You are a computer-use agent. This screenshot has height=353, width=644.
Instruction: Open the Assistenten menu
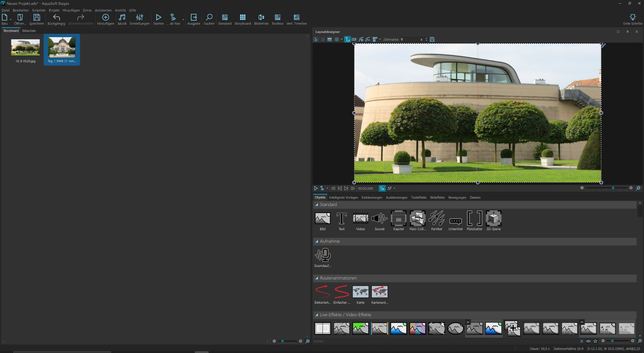point(103,10)
